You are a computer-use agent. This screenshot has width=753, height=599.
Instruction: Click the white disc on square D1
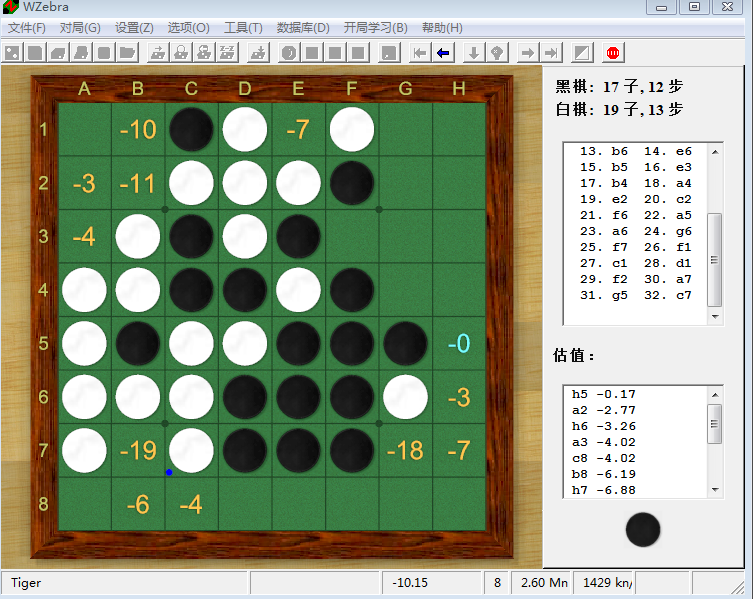[x=245, y=130]
